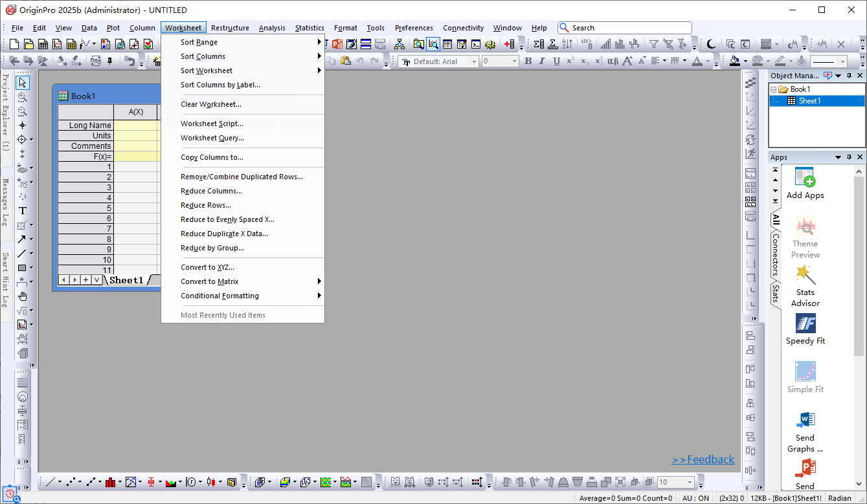
Task: Switch to the Connectors apps tab
Action: (x=775, y=254)
